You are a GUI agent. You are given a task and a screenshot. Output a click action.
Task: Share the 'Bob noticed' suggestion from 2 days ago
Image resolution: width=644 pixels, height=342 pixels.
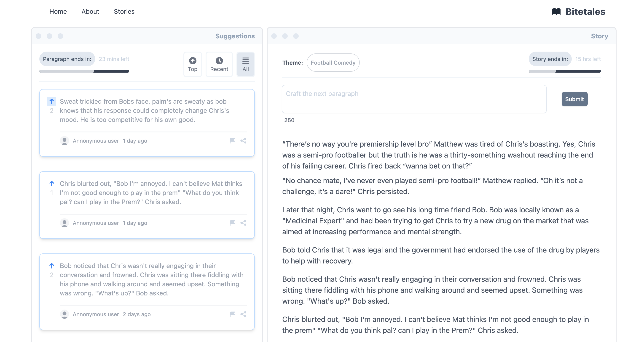click(243, 314)
